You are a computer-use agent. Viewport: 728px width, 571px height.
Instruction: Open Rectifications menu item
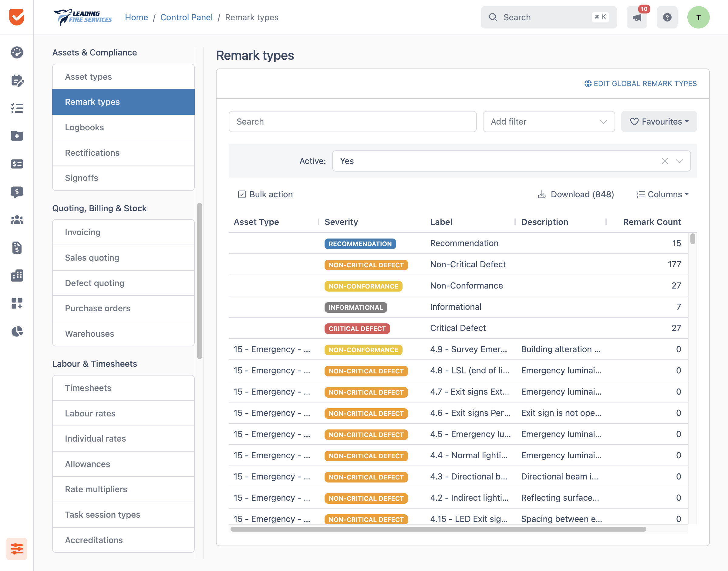pos(123,153)
